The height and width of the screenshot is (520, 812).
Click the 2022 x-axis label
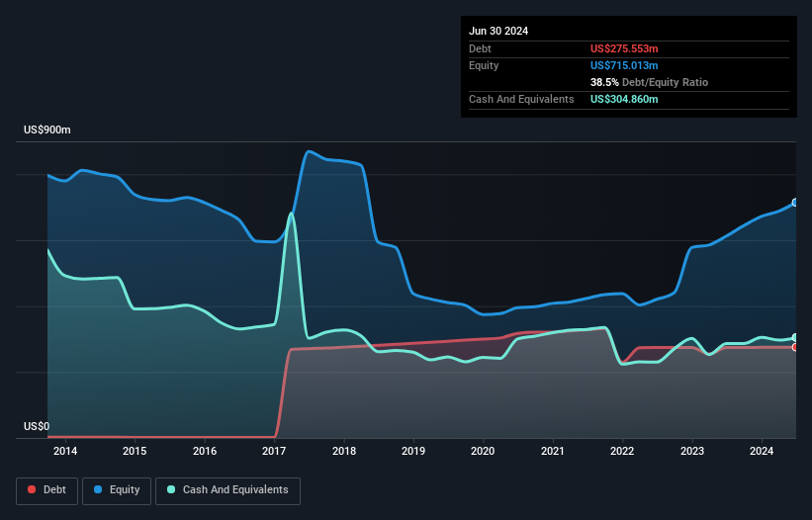click(x=622, y=451)
